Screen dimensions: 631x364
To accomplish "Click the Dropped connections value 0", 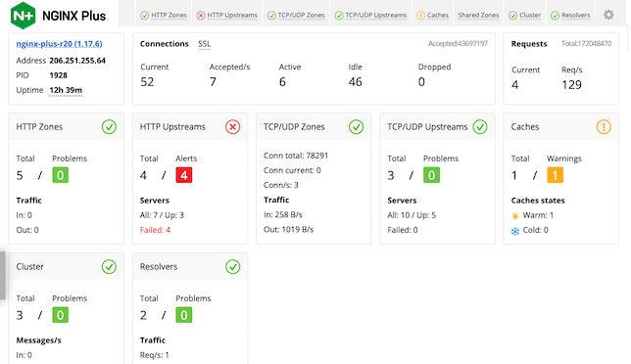I will click(421, 82).
